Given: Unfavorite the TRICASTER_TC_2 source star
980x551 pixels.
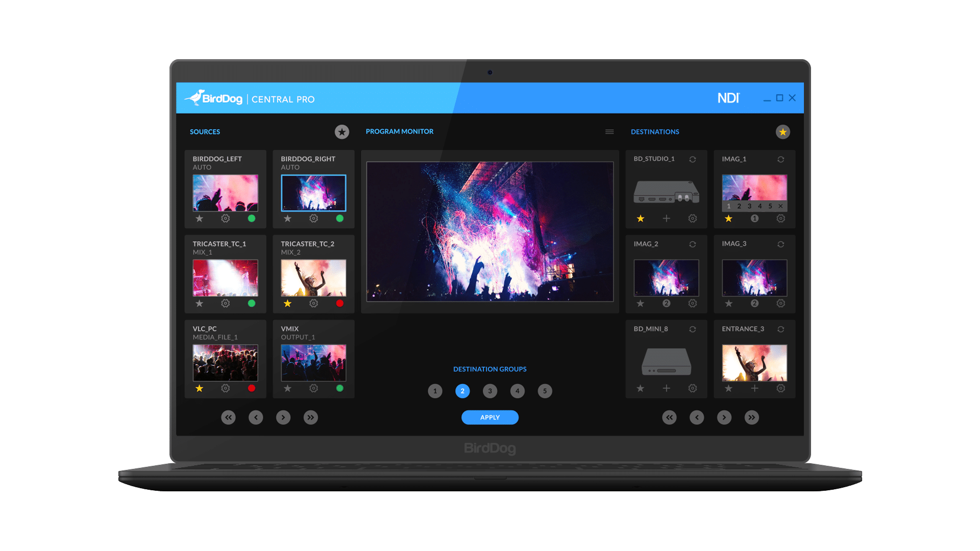Looking at the screenshot, I should point(288,304).
